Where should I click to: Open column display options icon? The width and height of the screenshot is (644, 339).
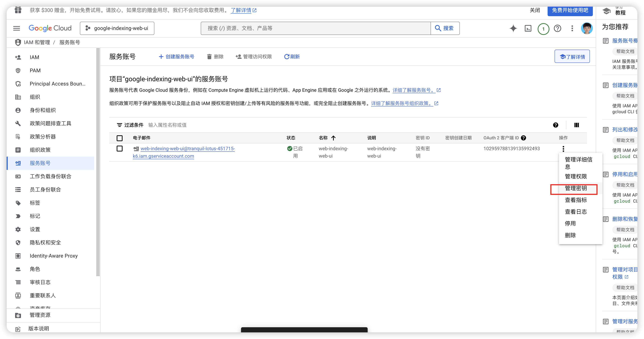click(576, 125)
